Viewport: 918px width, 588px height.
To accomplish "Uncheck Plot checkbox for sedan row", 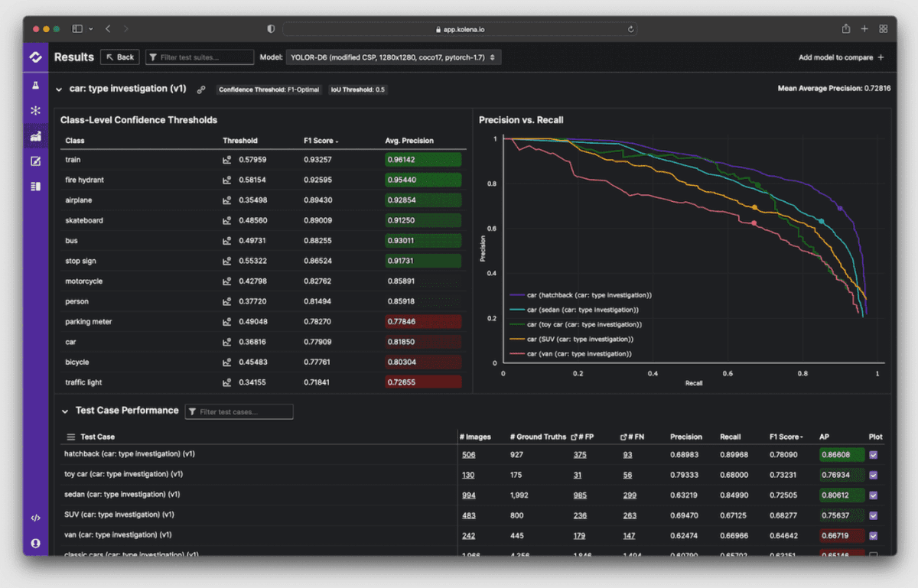I will point(874,495).
